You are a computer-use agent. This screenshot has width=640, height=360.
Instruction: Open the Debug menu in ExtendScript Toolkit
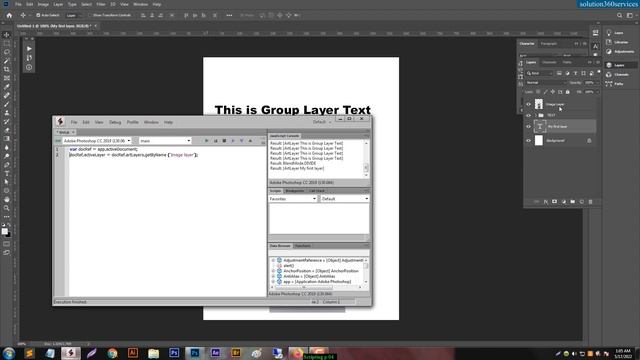coord(115,122)
